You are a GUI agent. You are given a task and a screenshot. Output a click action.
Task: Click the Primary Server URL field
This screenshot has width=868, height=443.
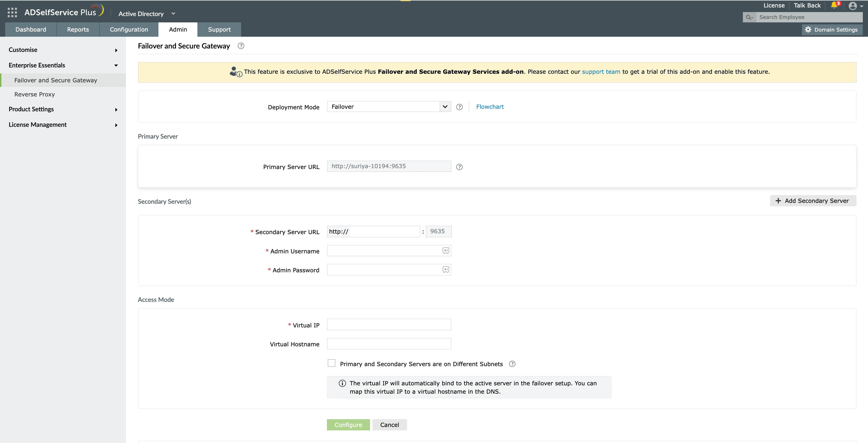[x=389, y=166]
